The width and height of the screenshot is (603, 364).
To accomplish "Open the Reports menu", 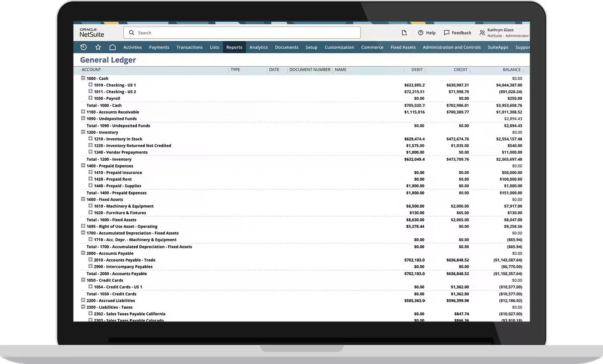I will pyautogui.click(x=234, y=47).
